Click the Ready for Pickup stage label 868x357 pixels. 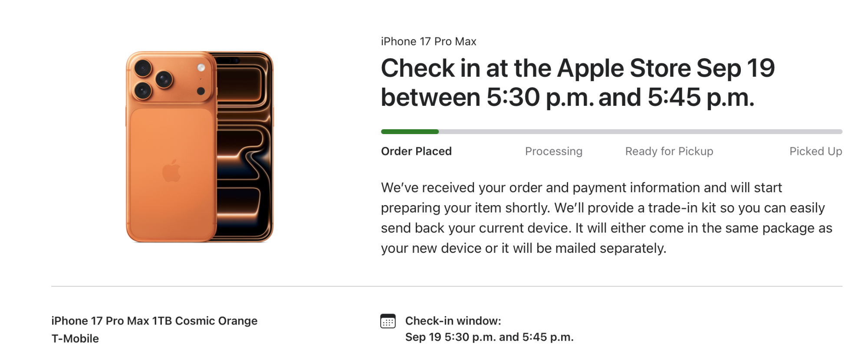coord(668,151)
